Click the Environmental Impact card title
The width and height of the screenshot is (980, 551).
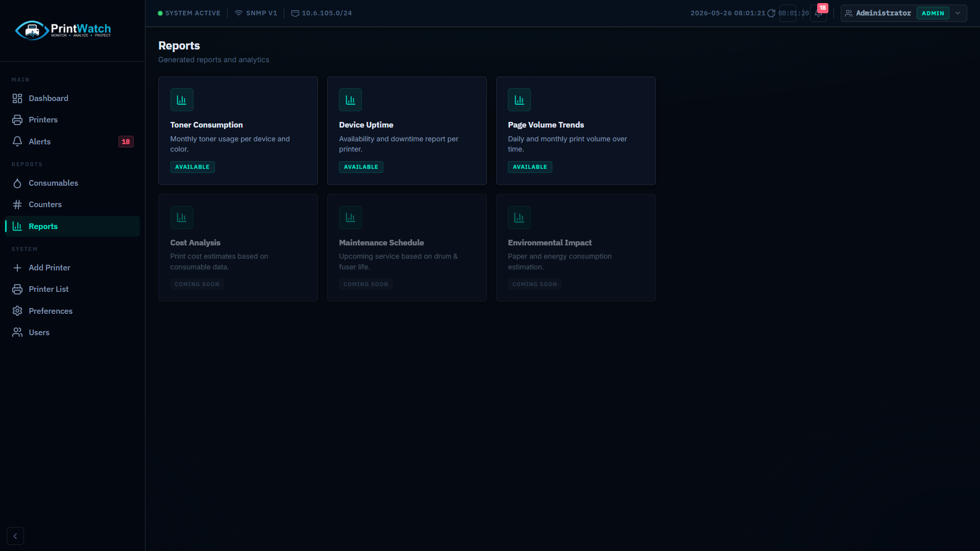(x=550, y=243)
